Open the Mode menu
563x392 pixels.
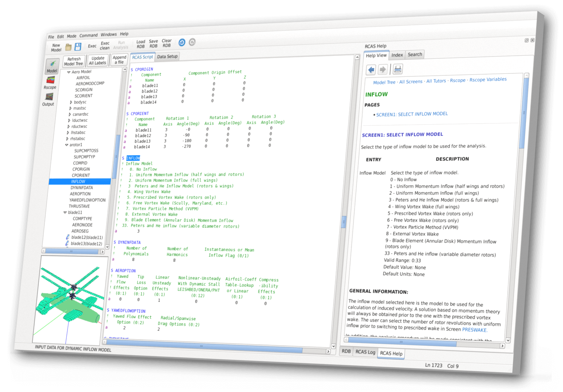(x=72, y=36)
